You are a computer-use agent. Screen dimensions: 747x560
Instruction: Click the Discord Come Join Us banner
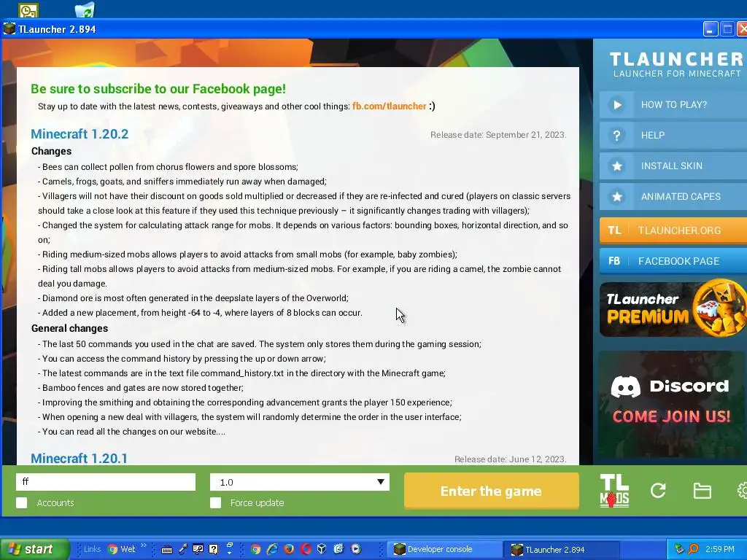click(x=672, y=404)
